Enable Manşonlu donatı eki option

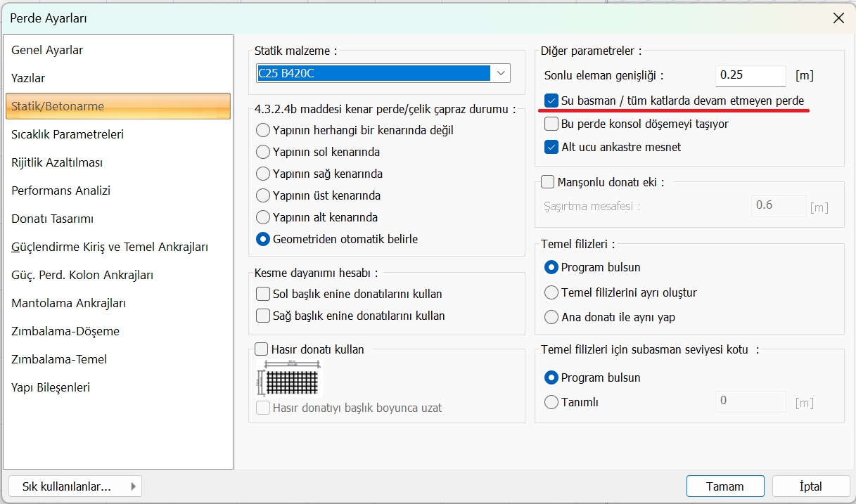pos(548,183)
